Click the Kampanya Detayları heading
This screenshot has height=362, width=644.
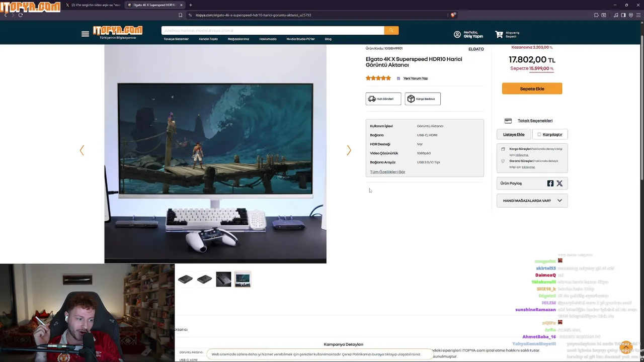pyautogui.click(x=344, y=344)
